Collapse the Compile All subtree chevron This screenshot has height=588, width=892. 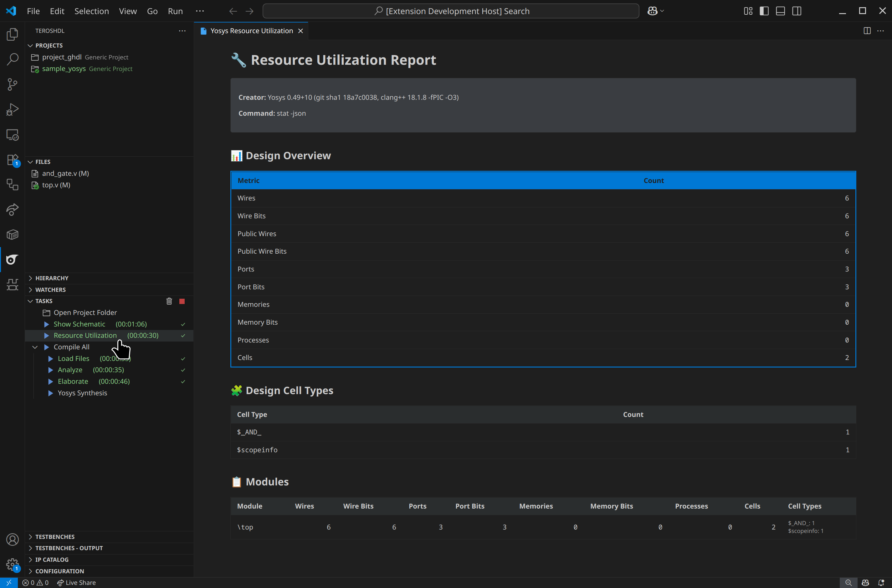tap(35, 347)
